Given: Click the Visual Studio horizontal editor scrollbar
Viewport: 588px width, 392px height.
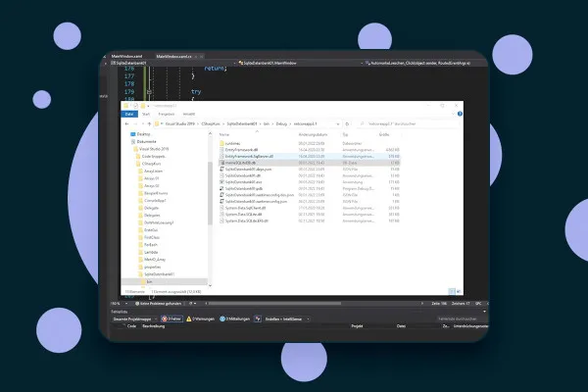Looking at the screenshot, I should coord(274,304).
